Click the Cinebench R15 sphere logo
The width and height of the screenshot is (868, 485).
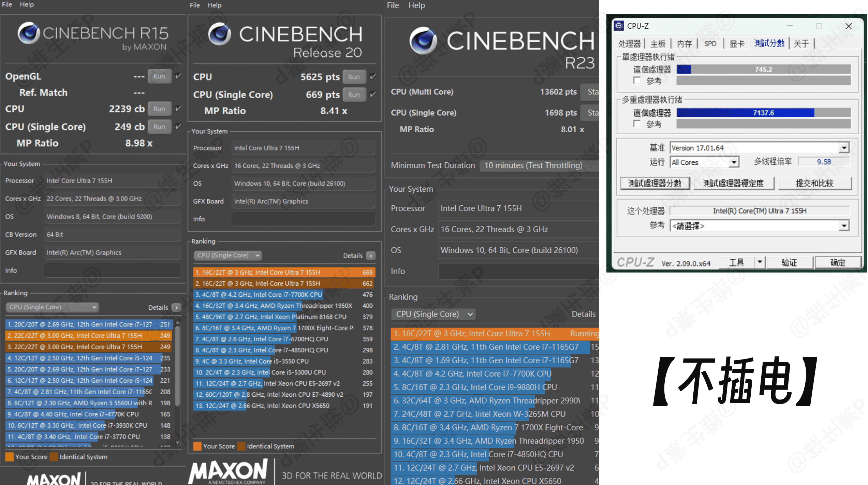click(29, 33)
